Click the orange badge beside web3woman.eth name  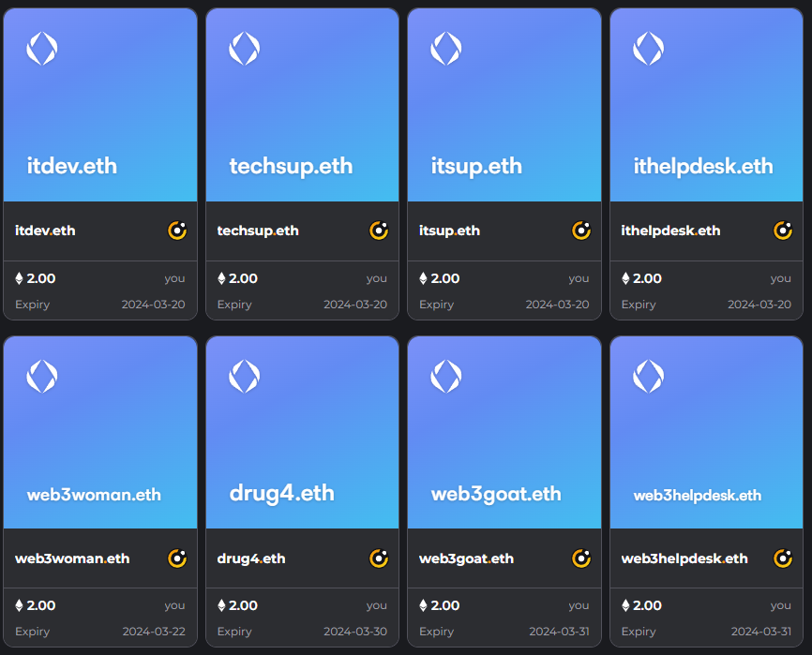(175, 558)
